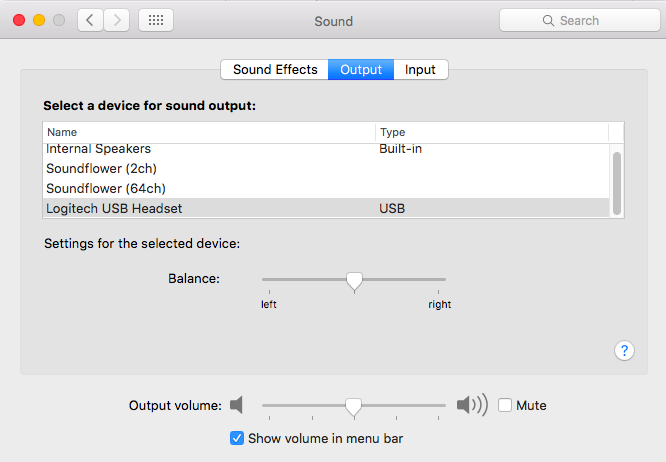Show all preferences grid button
666x462 pixels.
coord(156,20)
